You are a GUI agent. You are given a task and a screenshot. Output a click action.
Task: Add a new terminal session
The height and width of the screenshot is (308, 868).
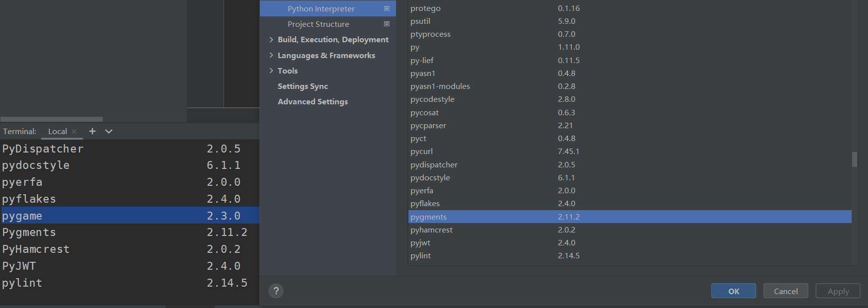[92, 131]
